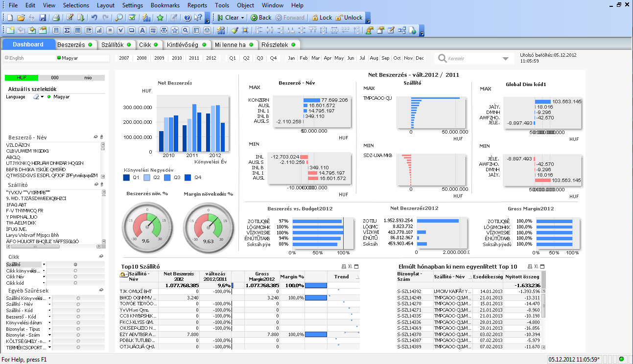Expand the Cikk kód multi-box dropdown
Image resolution: width=633 pixels, height=364 pixels.
pos(44,283)
